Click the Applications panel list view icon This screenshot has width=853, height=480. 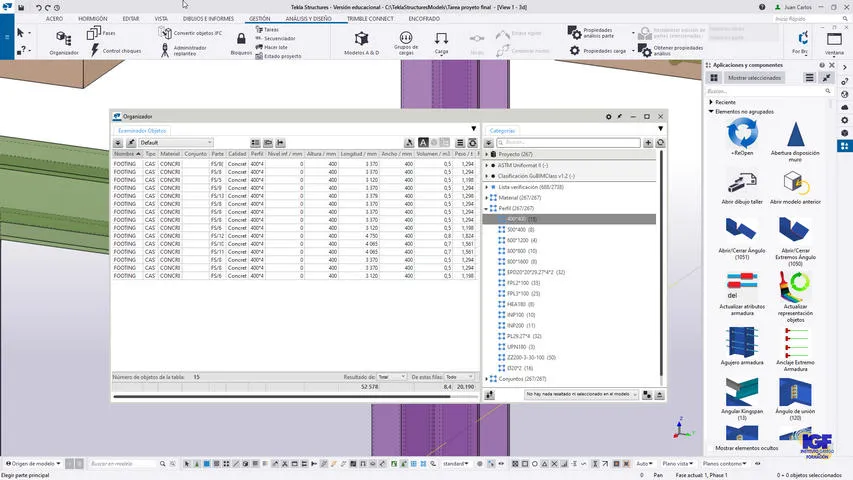pos(809,78)
